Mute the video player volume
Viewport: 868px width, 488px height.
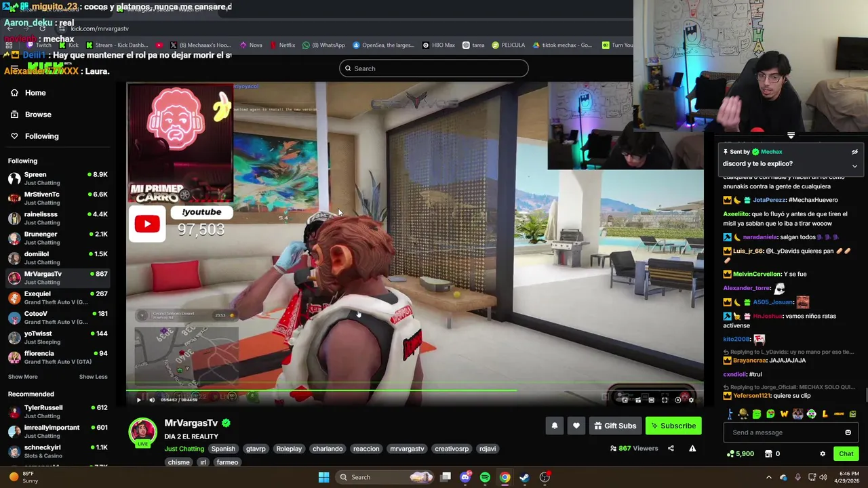[152, 400]
